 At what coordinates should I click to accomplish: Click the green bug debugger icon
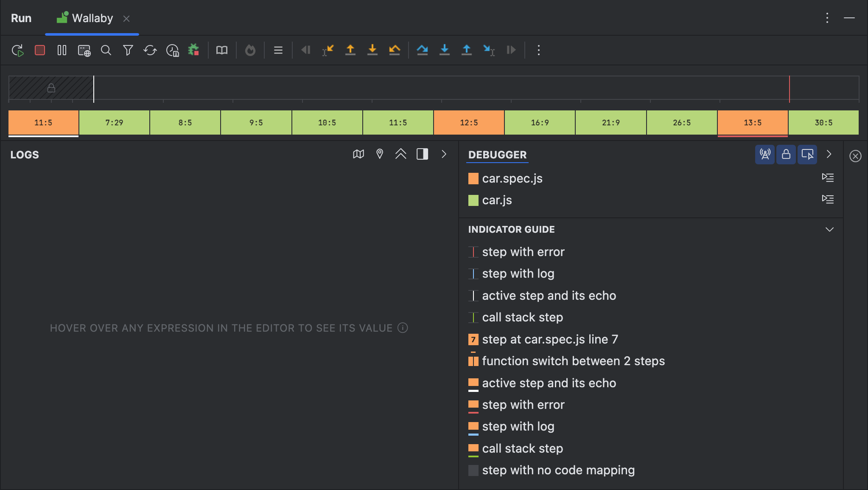[x=194, y=50]
